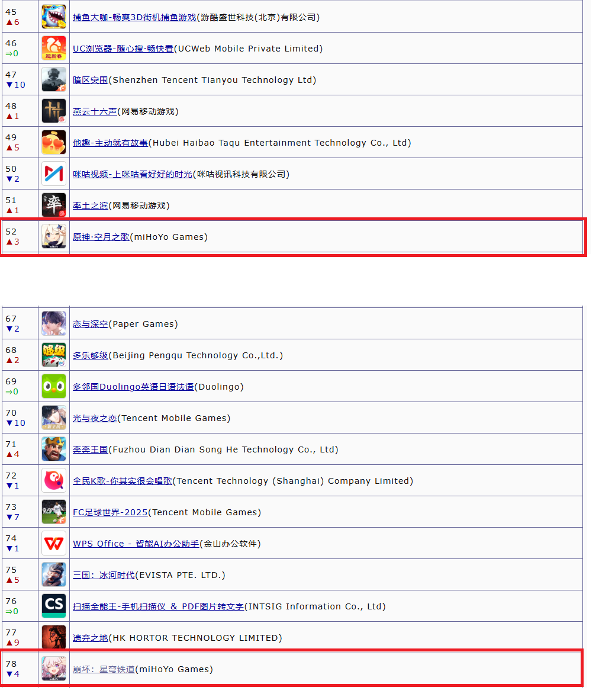Click publisher text Paper Games
The height and width of the screenshot is (700, 599).
143,324
